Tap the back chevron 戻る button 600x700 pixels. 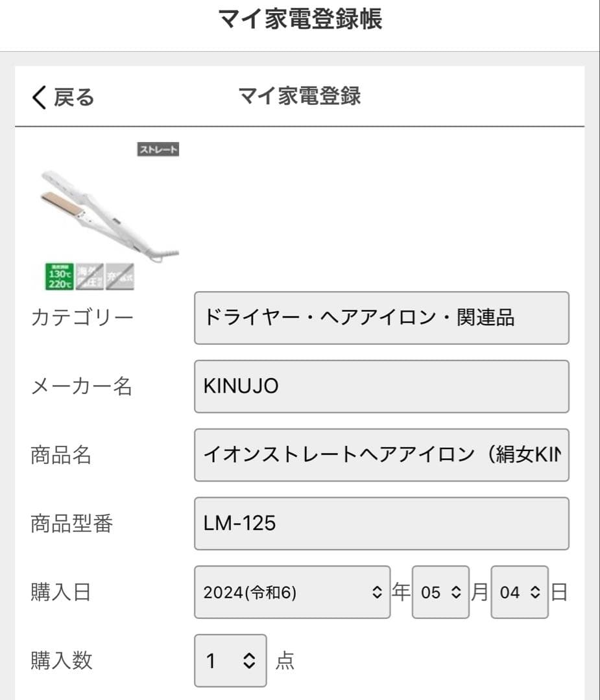coord(63,97)
